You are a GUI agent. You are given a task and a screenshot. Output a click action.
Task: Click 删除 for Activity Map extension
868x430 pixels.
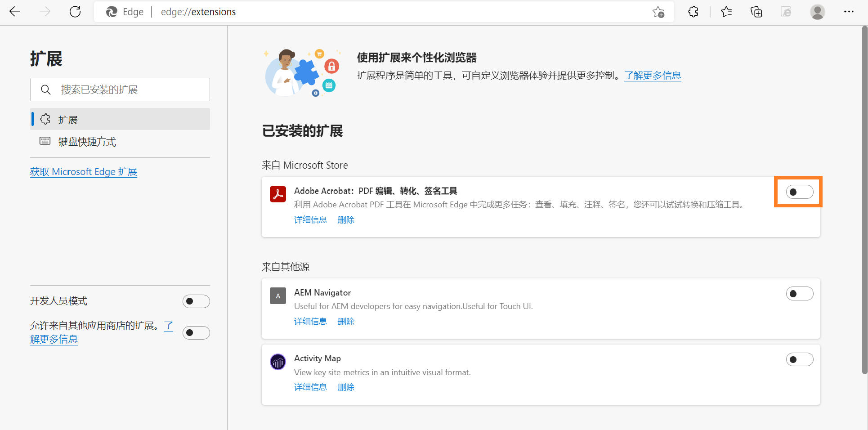[346, 387]
